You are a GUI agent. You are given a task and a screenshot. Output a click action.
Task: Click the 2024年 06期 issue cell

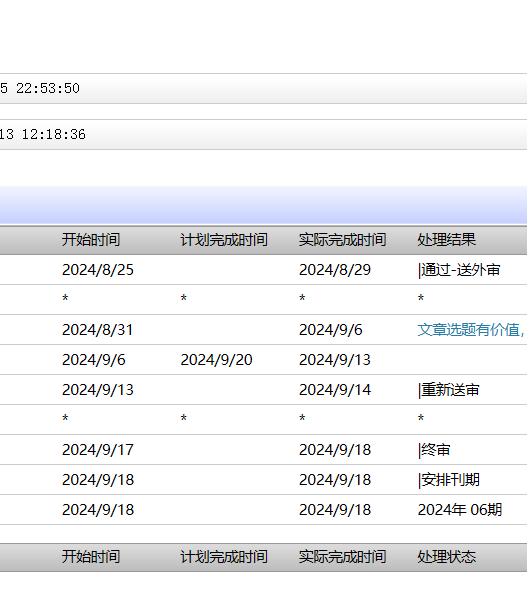pos(460,510)
